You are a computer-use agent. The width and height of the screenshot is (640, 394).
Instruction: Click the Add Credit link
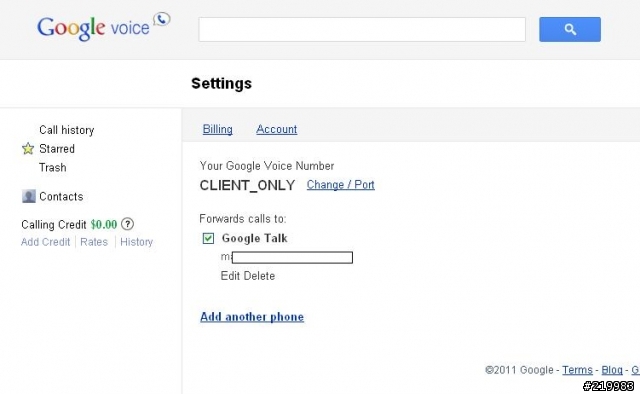pyautogui.click(x=45, y=242)
